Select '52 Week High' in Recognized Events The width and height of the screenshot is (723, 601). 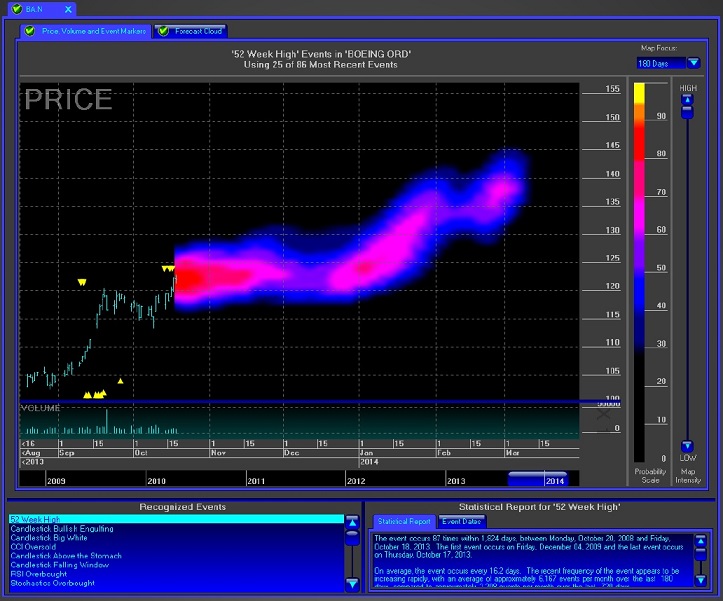tap(177, 519)
